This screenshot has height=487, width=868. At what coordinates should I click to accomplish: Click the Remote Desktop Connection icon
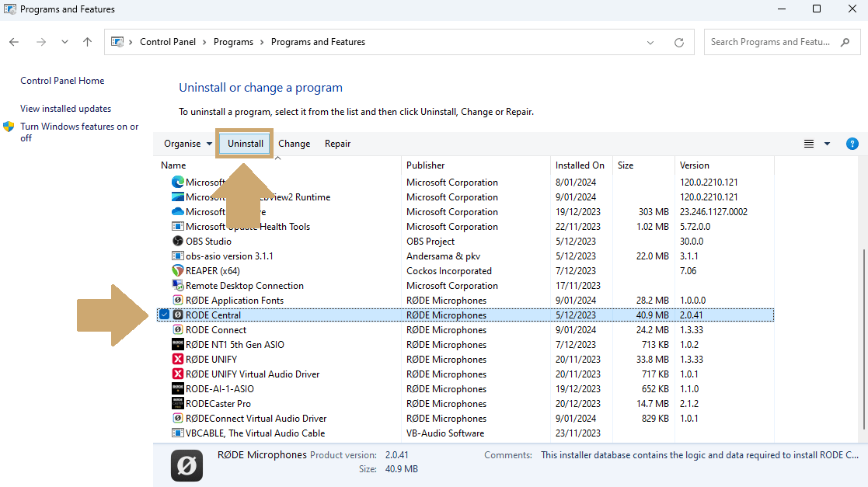pos(176,285)
